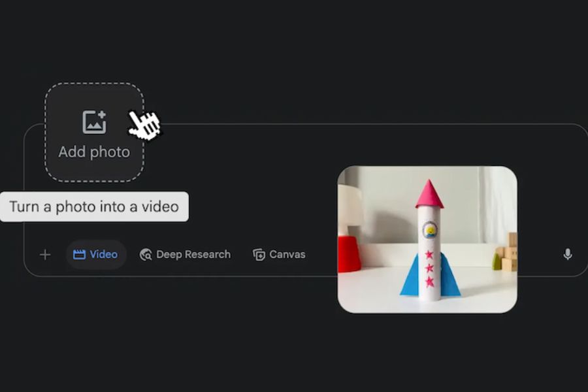
Task: Select the "Deep Research" text label
Action: pos(193,255)
